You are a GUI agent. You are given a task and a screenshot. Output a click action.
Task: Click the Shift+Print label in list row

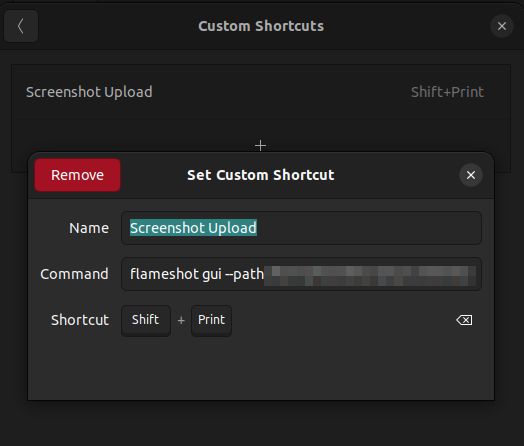click(447, 92)
